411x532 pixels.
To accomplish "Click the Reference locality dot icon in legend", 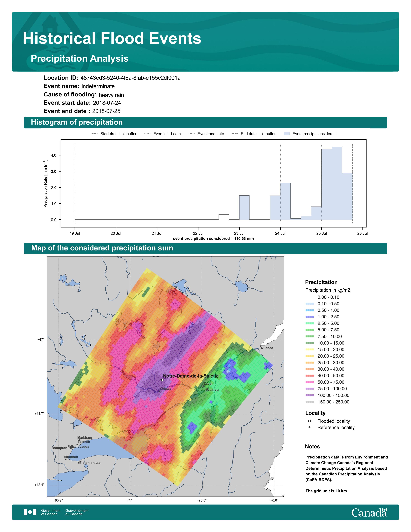I will (309, 428).
